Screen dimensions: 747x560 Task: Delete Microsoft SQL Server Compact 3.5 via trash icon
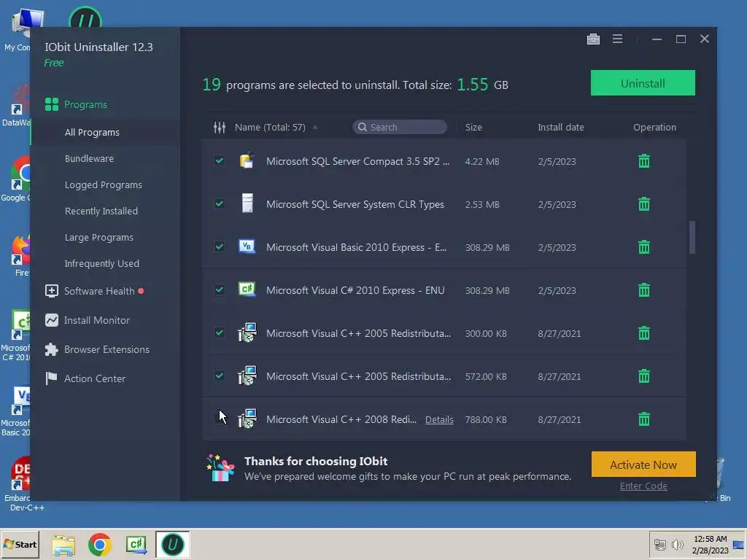(x=643, y=161)
